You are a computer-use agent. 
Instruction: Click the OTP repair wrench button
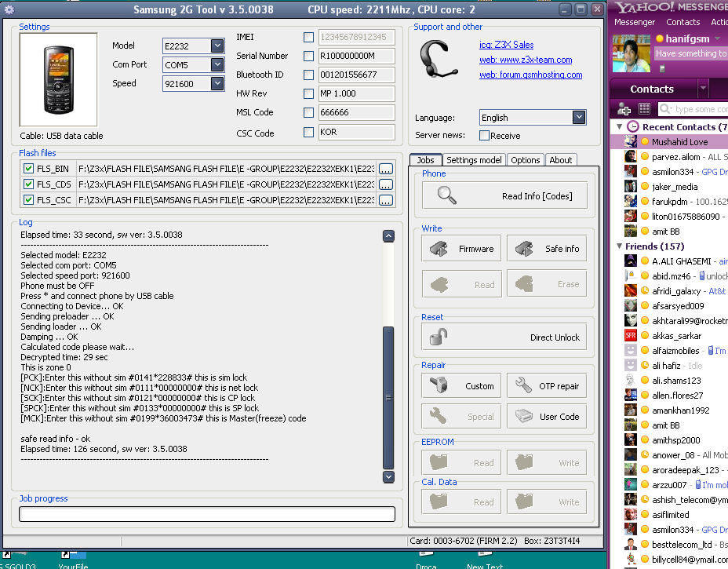[547, 385]
